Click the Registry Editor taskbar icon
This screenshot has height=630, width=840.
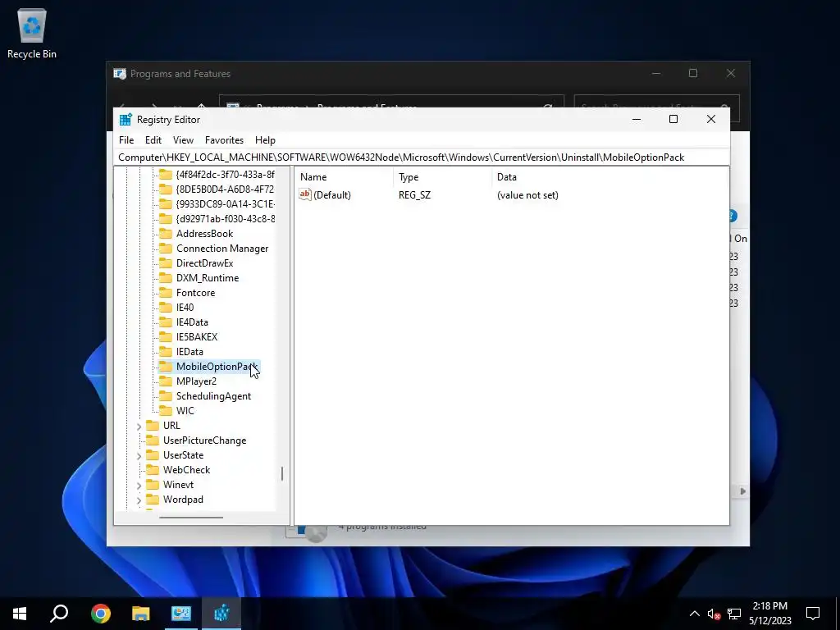[x=221, y=614]
